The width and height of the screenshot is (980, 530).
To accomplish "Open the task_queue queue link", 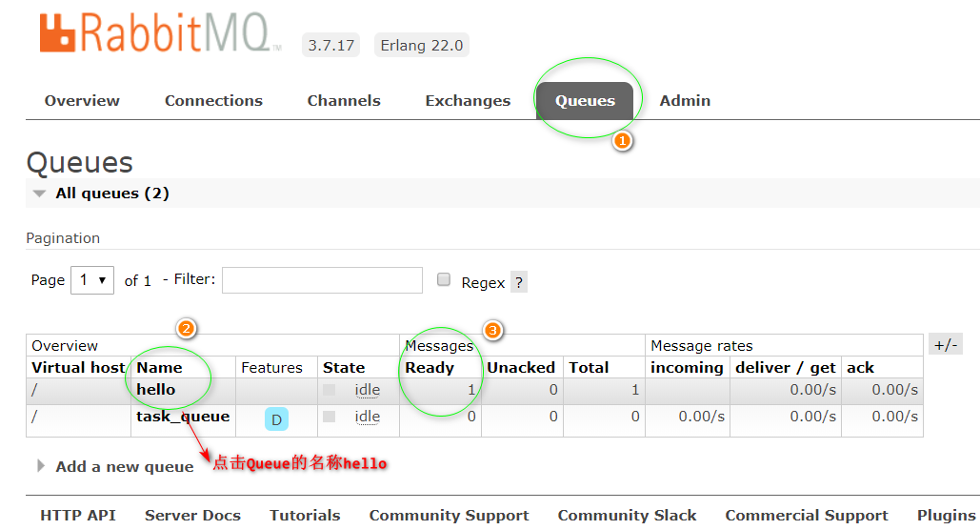I will point(183,417).
